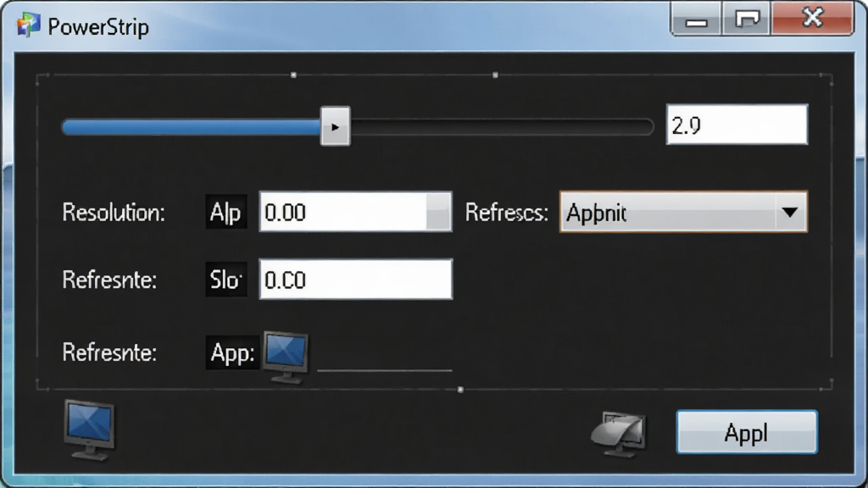Click the Refresnte: label beside App:
Screen dimensions: 868x488
[109, 352]
